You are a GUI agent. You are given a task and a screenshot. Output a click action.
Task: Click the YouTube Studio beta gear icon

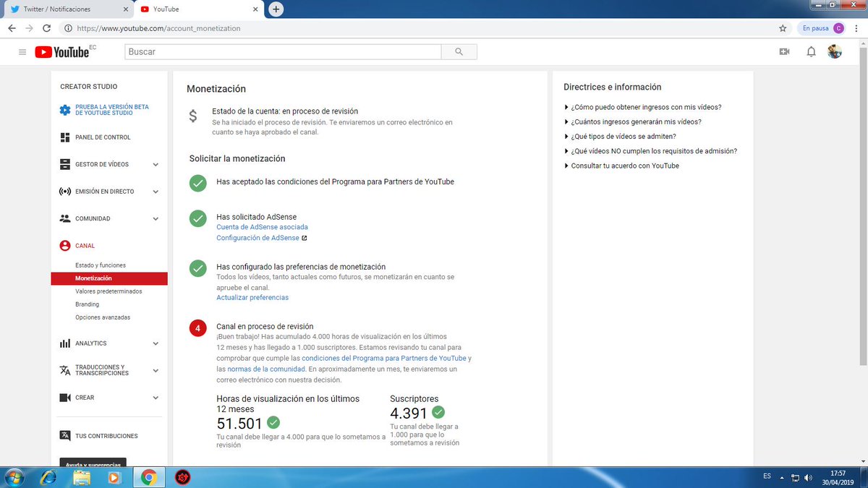[x=65, y=110]
